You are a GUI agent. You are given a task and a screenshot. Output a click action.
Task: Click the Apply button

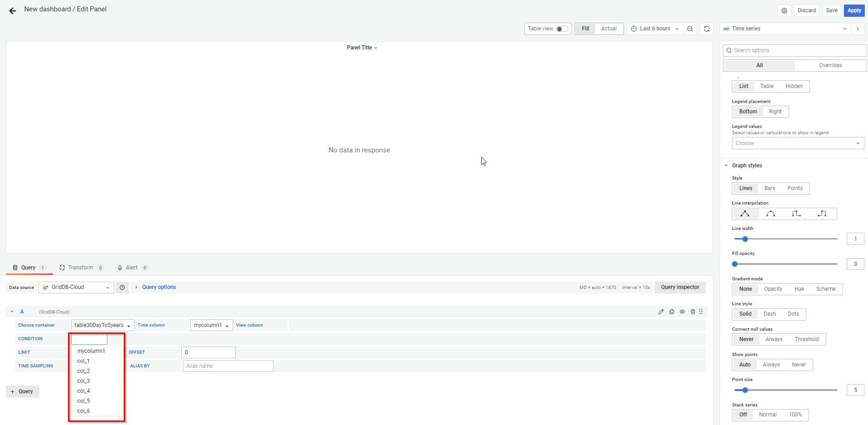(854, 10)
